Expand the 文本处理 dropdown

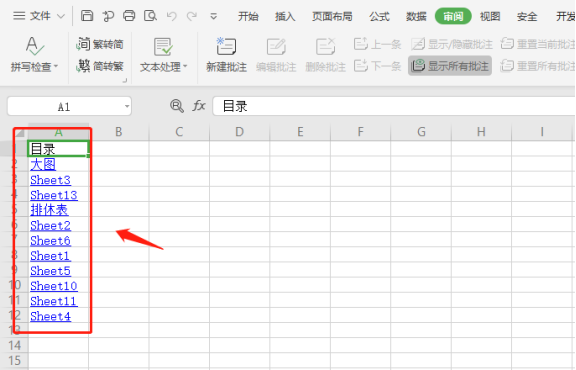point(185,67)
